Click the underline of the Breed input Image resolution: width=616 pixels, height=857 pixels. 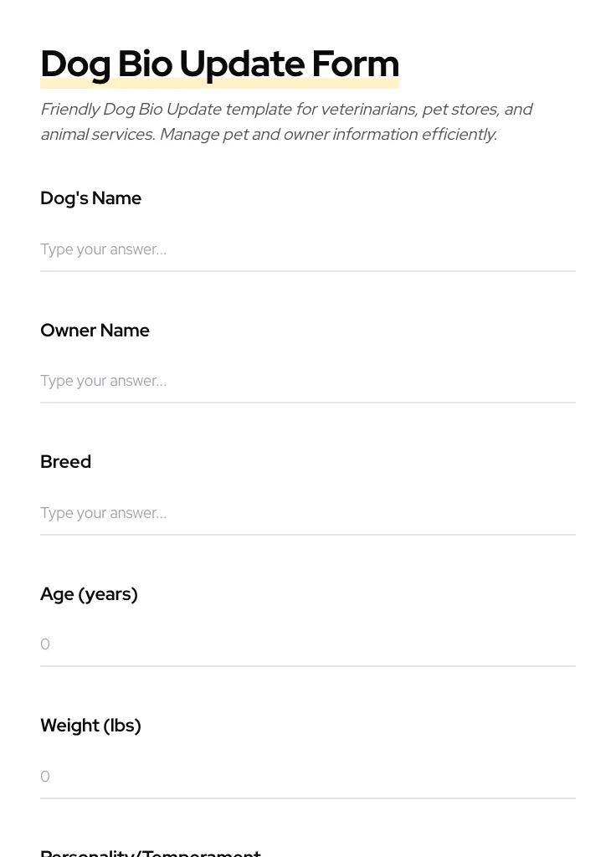308,534
